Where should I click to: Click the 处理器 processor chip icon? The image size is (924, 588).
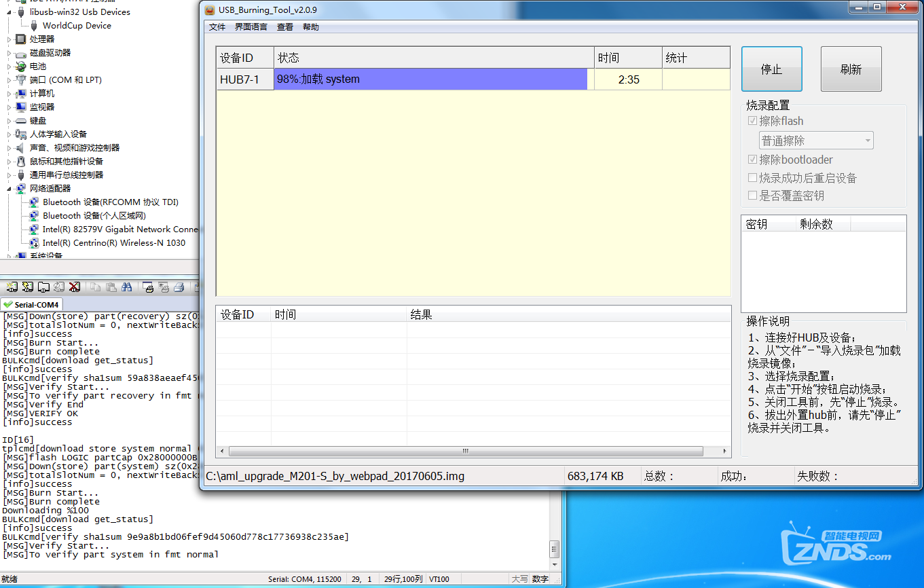tap(21, 39)
